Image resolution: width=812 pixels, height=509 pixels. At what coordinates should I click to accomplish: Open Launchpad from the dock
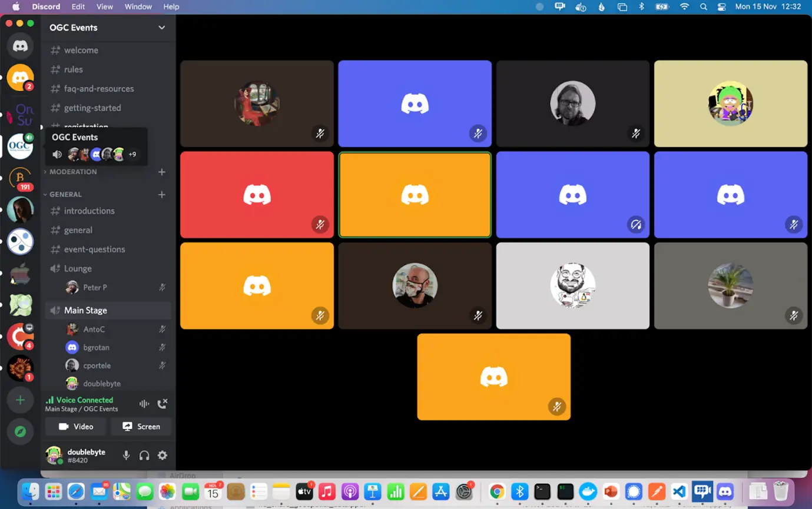pyautogui.click(x=53, y=491)
